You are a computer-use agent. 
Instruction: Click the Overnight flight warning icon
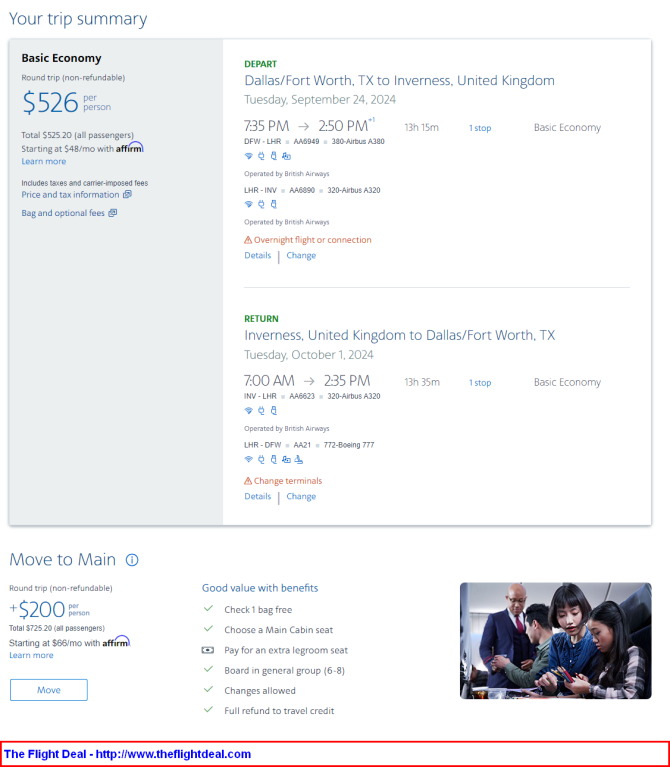[x=248, y=240]
